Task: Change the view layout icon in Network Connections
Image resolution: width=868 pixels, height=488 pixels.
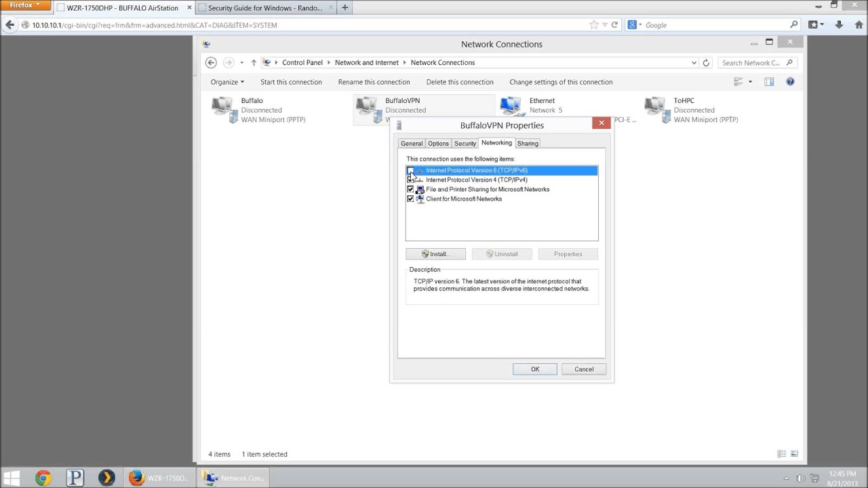Action: [x=738, y=82]
